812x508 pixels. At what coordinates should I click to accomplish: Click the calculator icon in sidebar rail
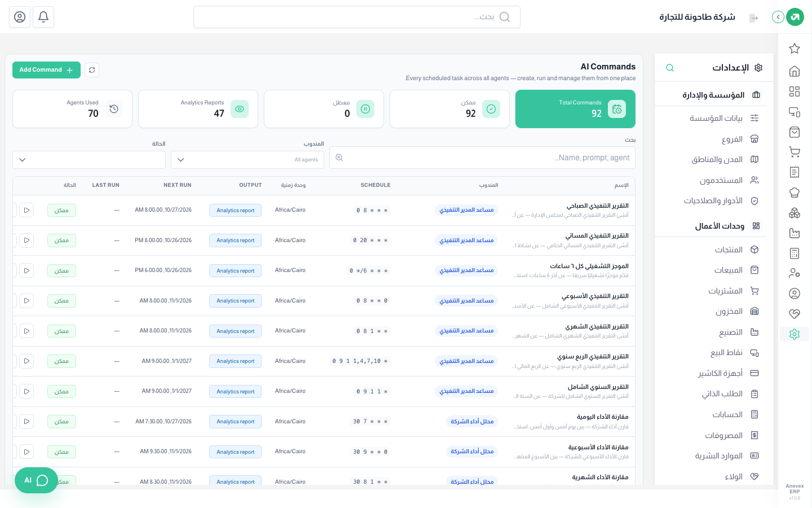point(795,253)
